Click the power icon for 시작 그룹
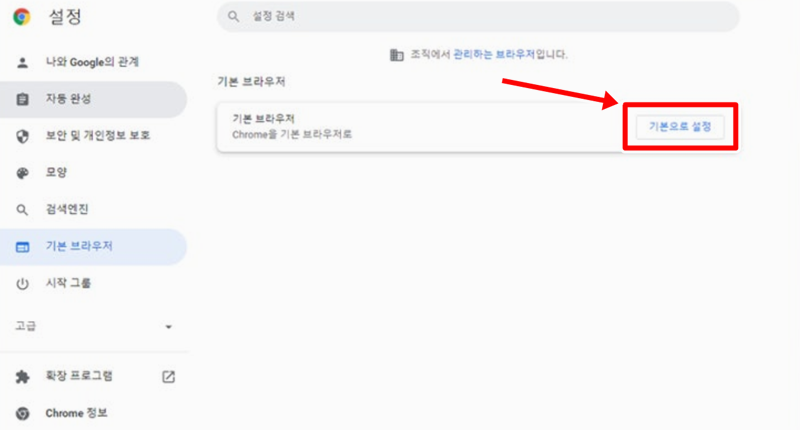The height and width of the screenshot is (430, 800). click(x=22, y=284)
